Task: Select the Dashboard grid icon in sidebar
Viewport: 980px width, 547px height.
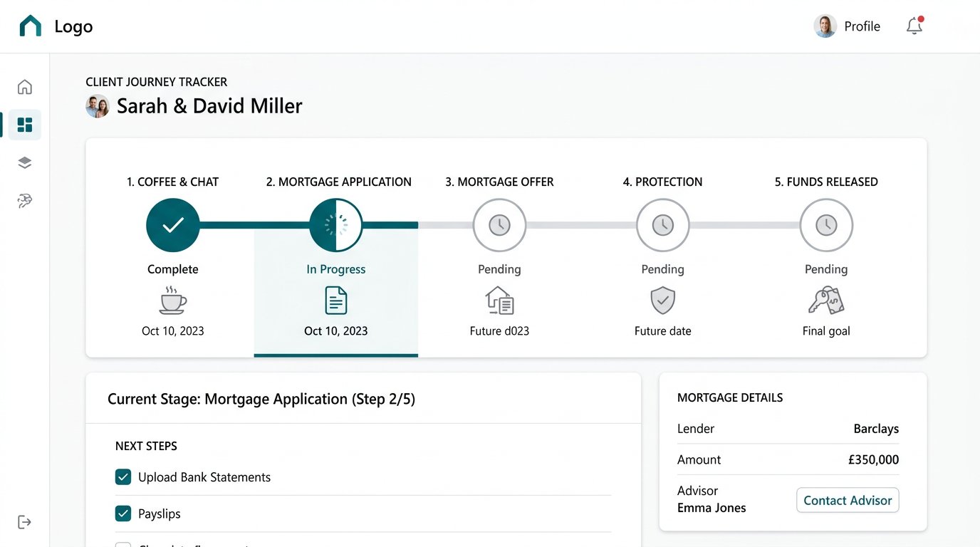Action: 24,124
